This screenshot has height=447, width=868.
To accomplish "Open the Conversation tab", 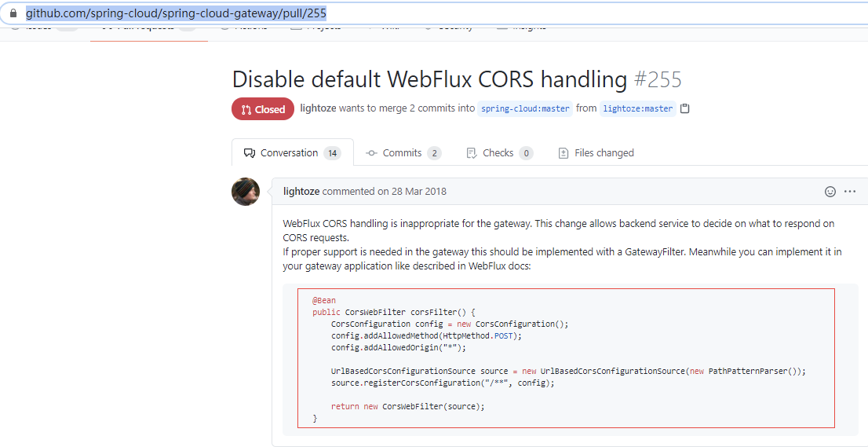I will [x=292, y=153].
